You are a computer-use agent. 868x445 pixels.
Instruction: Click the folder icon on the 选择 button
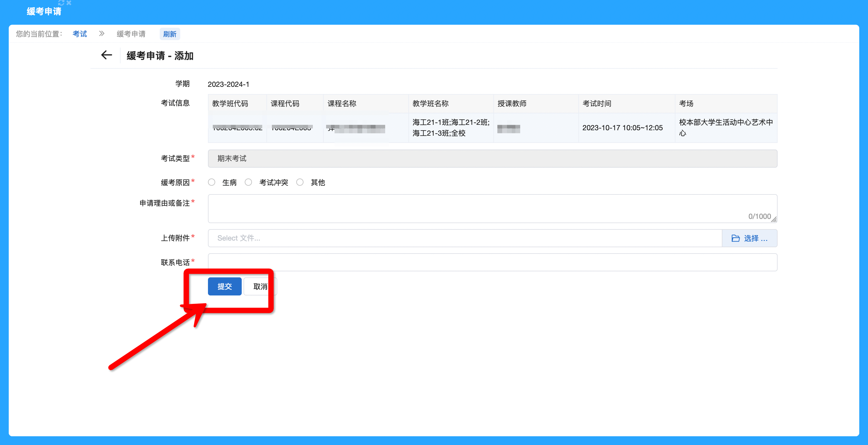pyautogui.click(x=735, y=238)
